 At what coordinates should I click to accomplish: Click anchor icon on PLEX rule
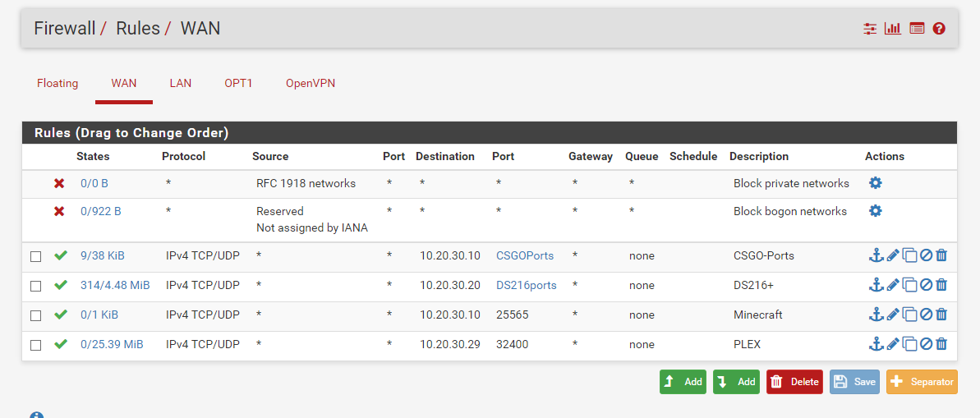click(x=876, y=343)
